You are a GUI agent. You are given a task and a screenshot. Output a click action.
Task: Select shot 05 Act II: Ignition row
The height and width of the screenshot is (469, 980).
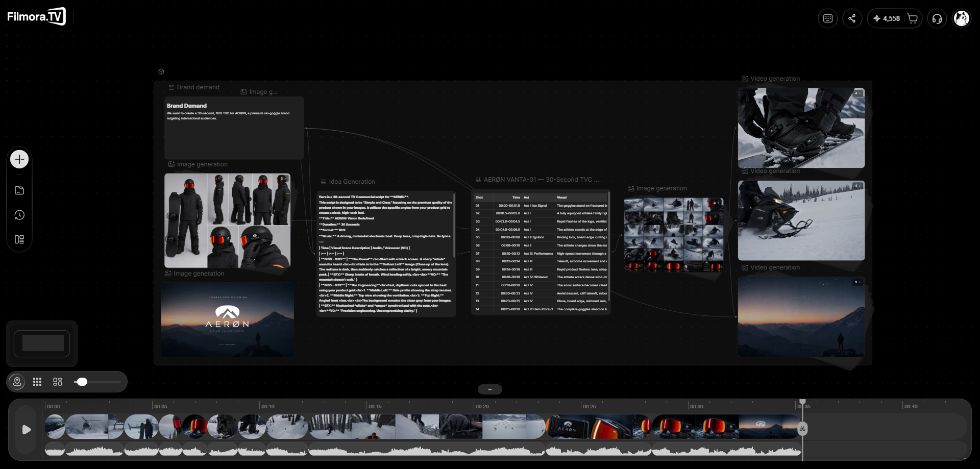pos(541,237)
